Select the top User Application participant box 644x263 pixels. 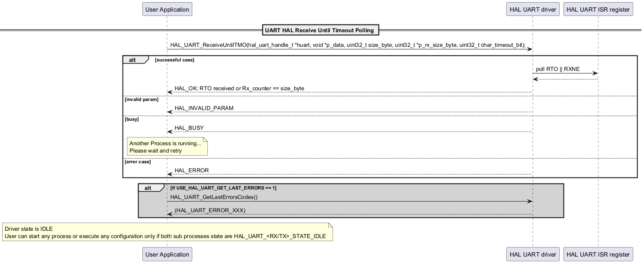point(167,9)
